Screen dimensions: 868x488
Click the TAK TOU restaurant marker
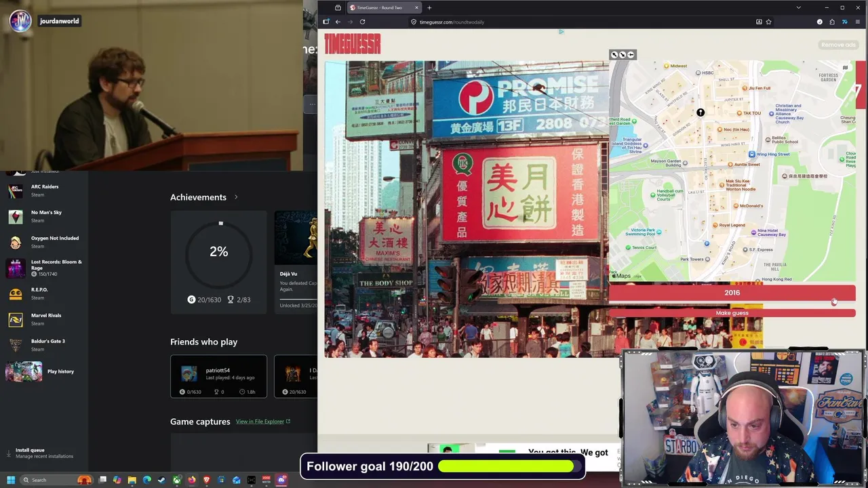pyautogui.click(x=738, y=113)
